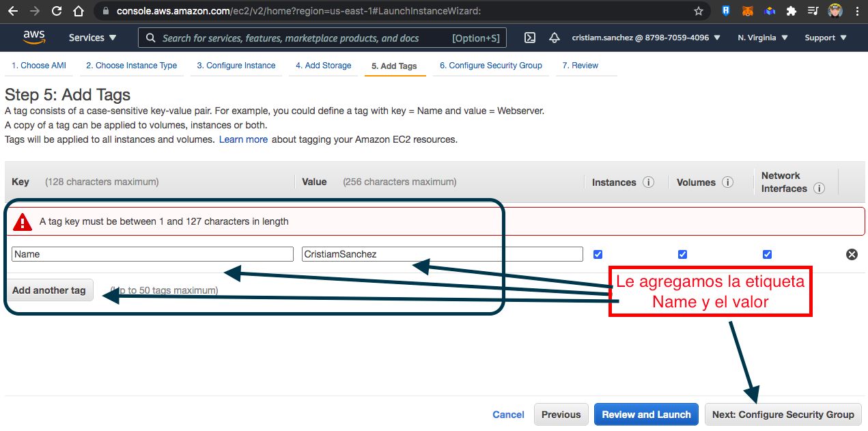Image resolution: width=868 pixels, height=431 pixels.
Task: Expand the Services dropdown menu
Action: (93, 38)
